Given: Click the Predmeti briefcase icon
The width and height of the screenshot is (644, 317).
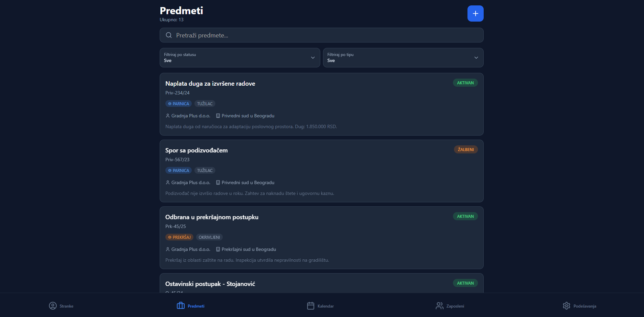Looking at the screenshot, I should click(181, 306).
